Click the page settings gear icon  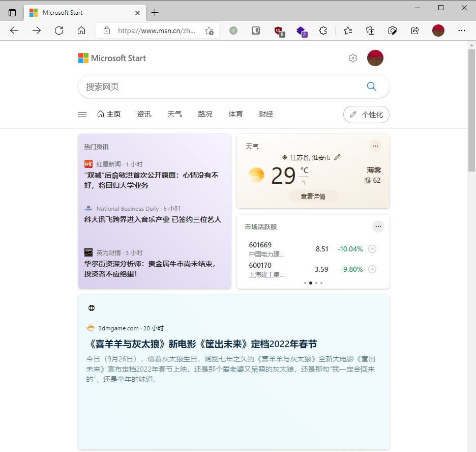(x=353, y=58)
